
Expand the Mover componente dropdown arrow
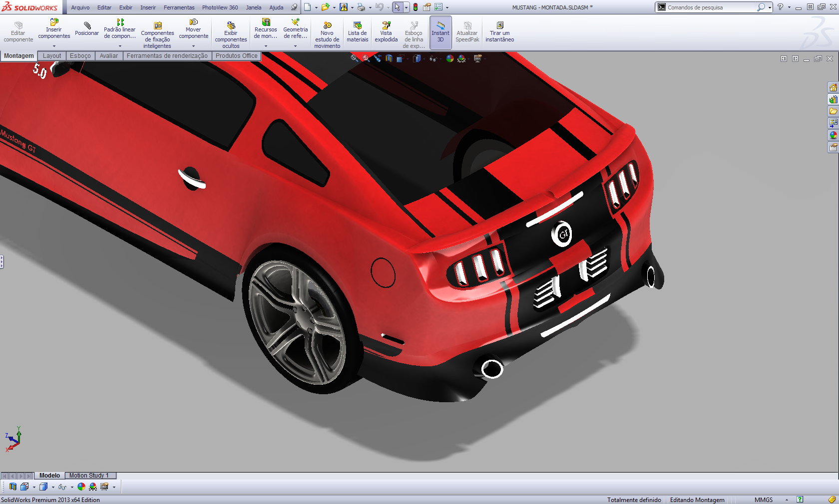pos(193,46)
